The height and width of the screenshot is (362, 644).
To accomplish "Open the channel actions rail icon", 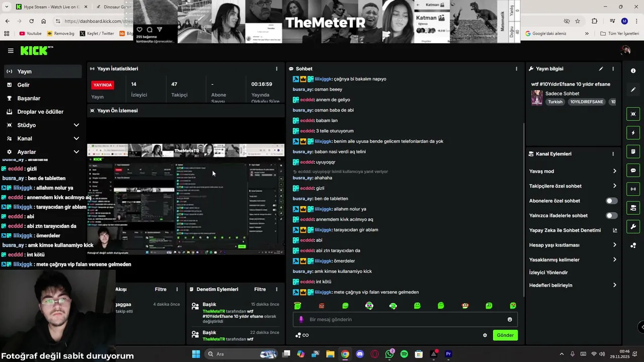I will 633,208.
